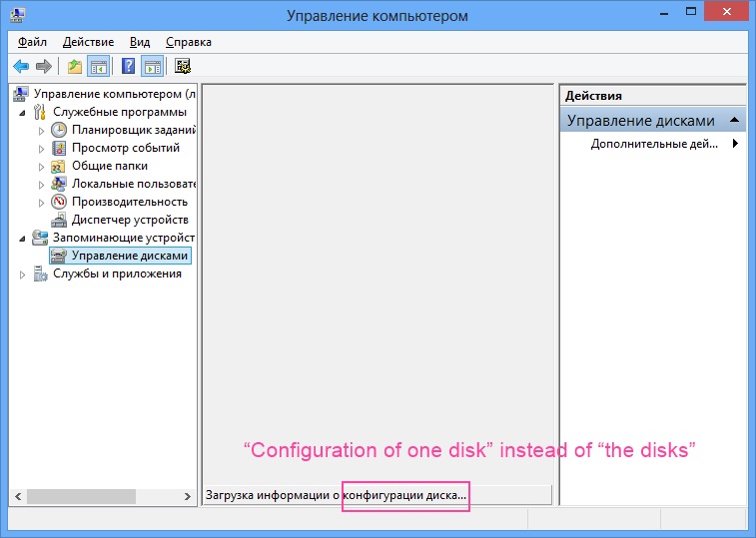
Task: Expand the Локальные пользователи node
Action: pos(42,185)
